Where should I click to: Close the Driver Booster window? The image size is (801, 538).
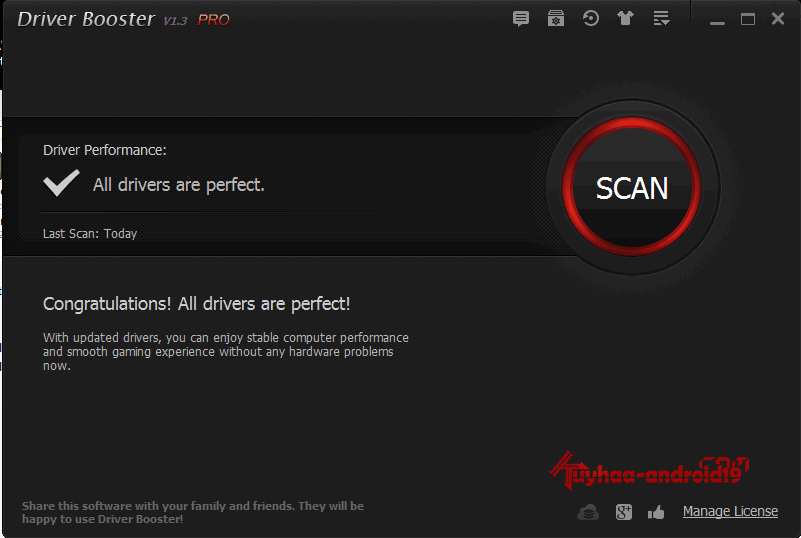pos(778,19)
